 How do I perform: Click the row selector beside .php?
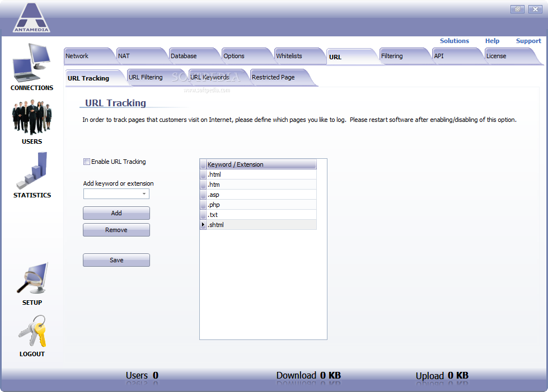pos(203,205)
